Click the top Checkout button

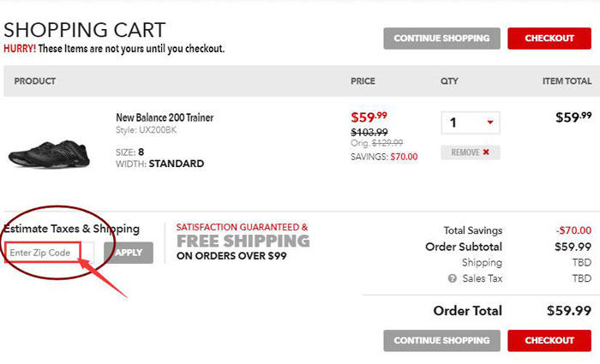coord(549,39)
